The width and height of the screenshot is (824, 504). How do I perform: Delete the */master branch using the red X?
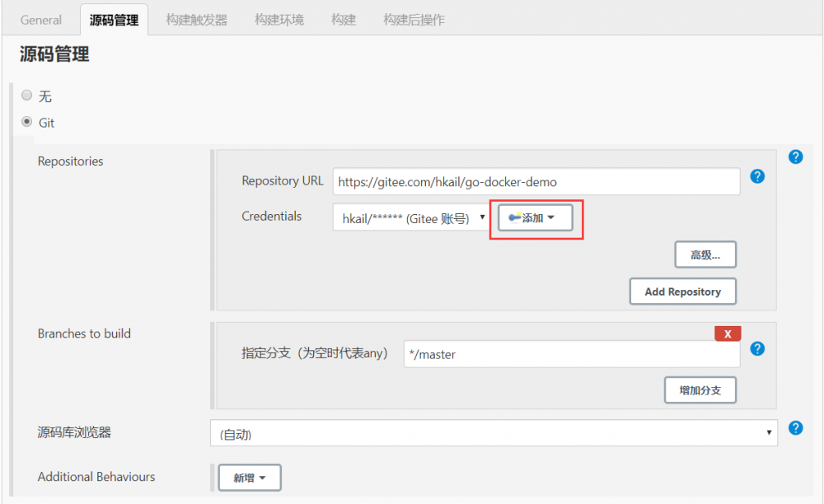click(x=727, y=334)
